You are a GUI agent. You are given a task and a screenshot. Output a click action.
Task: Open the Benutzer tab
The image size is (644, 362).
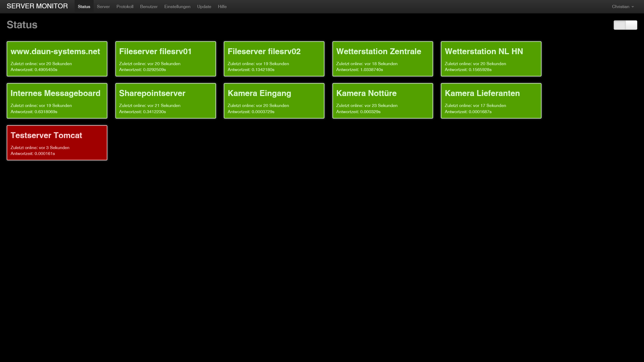[149, 7]
